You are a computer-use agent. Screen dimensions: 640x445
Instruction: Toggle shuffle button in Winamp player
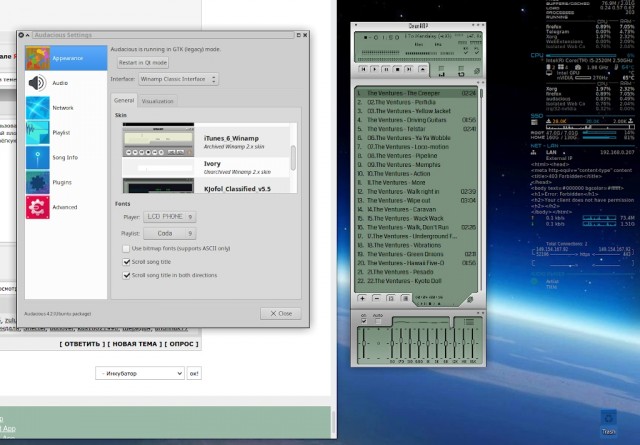[x=442, y=71]
